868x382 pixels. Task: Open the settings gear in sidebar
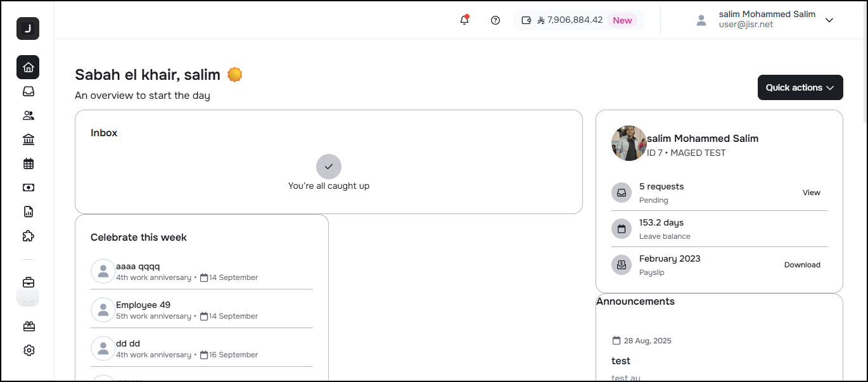[29, 350]
